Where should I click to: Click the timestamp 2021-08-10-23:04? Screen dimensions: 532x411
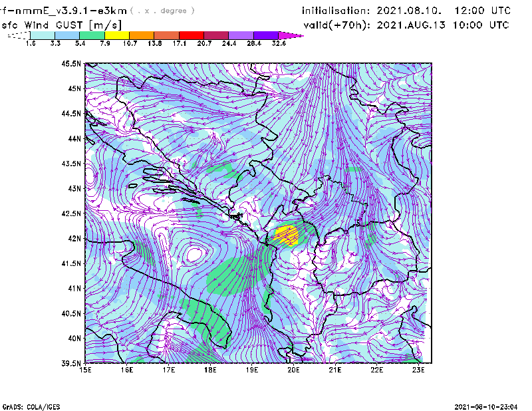(x=486, y=407)
